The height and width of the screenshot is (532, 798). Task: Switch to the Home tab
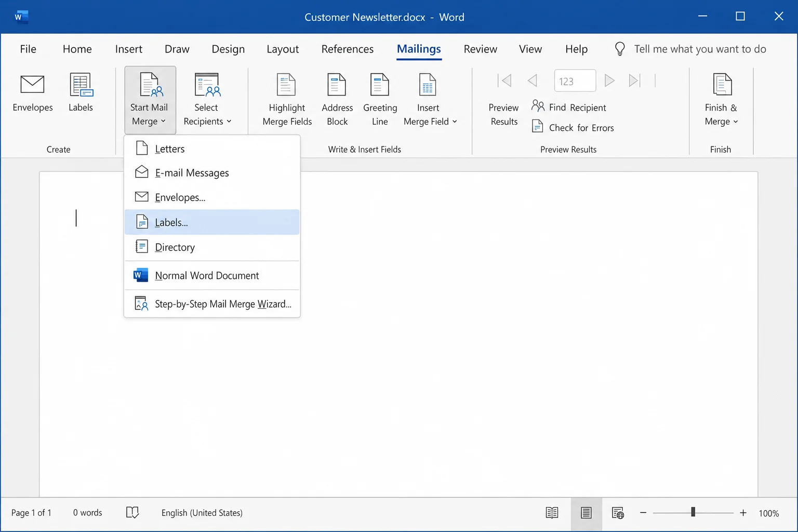77,49
